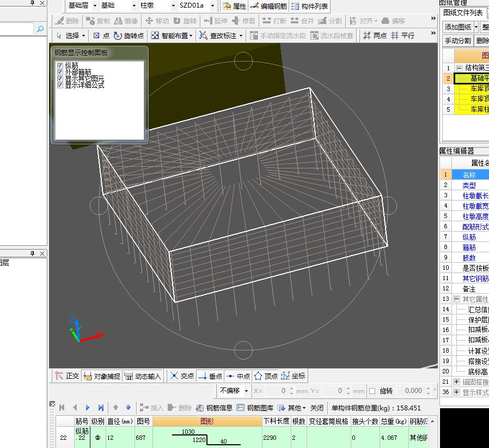
Task: Toggle 交点 intersection snap
Action: (x=182, y=376)
